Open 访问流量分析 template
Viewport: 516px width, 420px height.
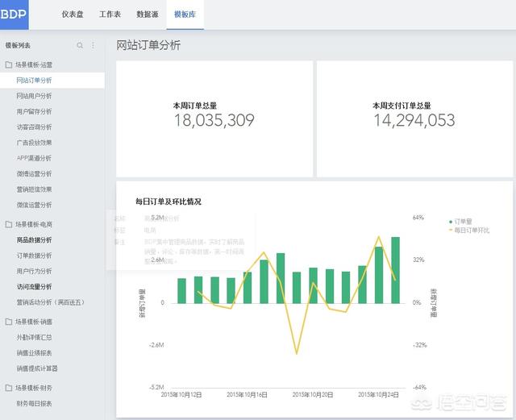click(34, 286)
